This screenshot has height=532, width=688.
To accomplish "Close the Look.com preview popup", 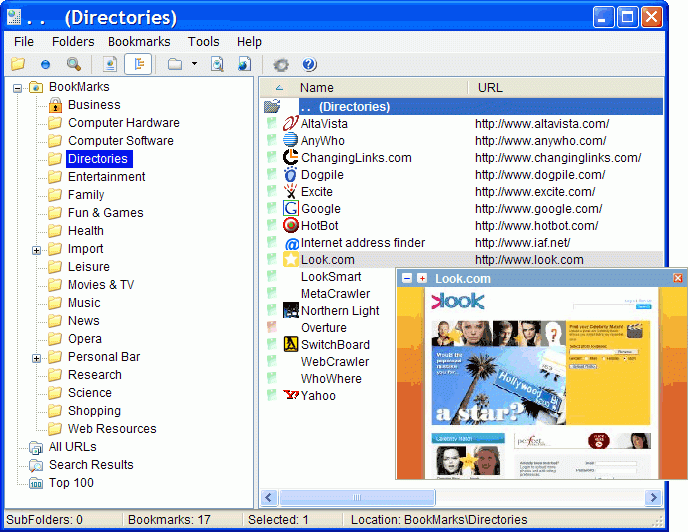I will [678, 278].
